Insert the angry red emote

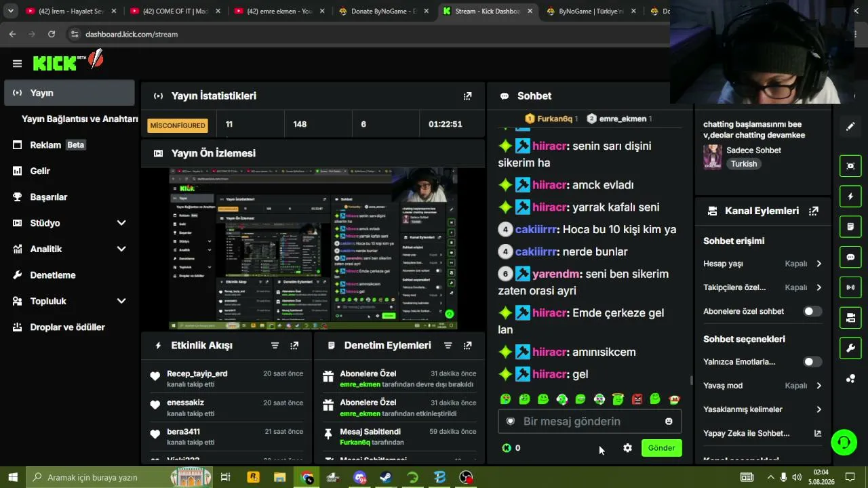(637, 399)
